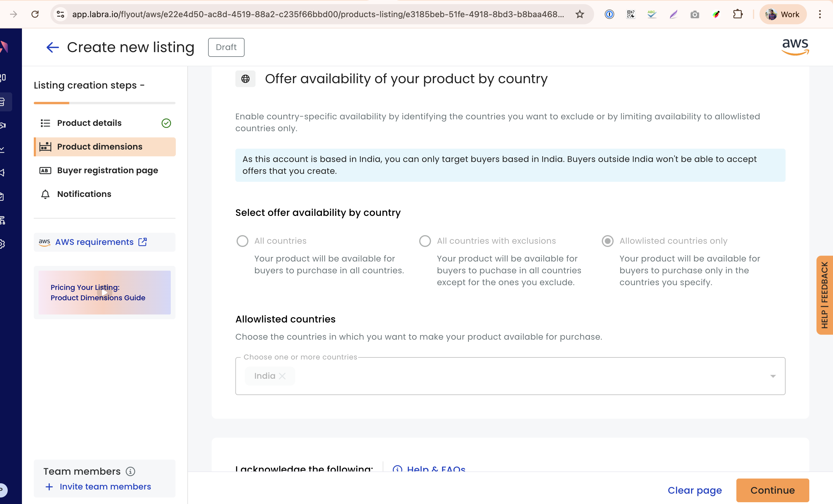Select All countries with exclusions option
Image resolution: width=833 pixels, height=504 pixels.
click(x=425, y=241)
